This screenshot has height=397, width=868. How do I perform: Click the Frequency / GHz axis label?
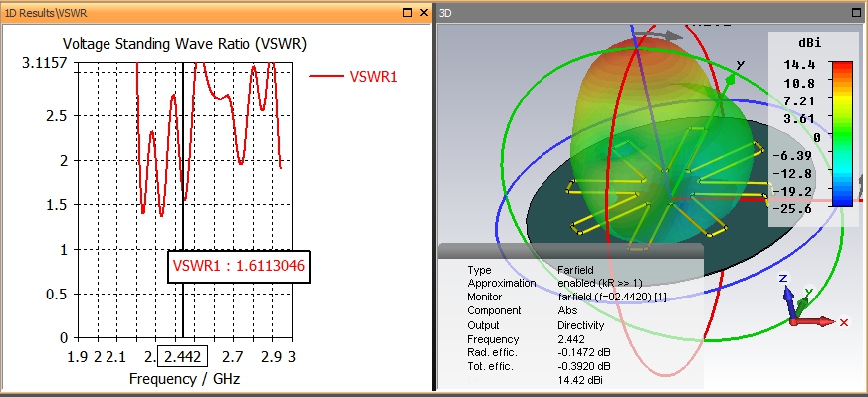point(184,379)
